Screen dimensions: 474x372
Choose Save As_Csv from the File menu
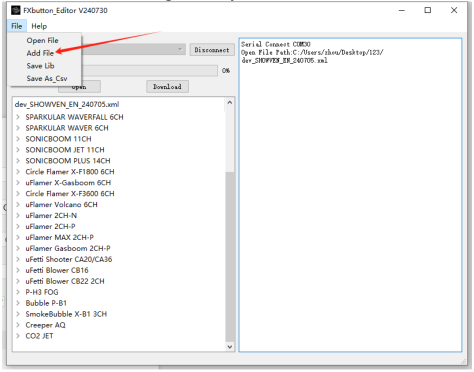tap(47, 78)
